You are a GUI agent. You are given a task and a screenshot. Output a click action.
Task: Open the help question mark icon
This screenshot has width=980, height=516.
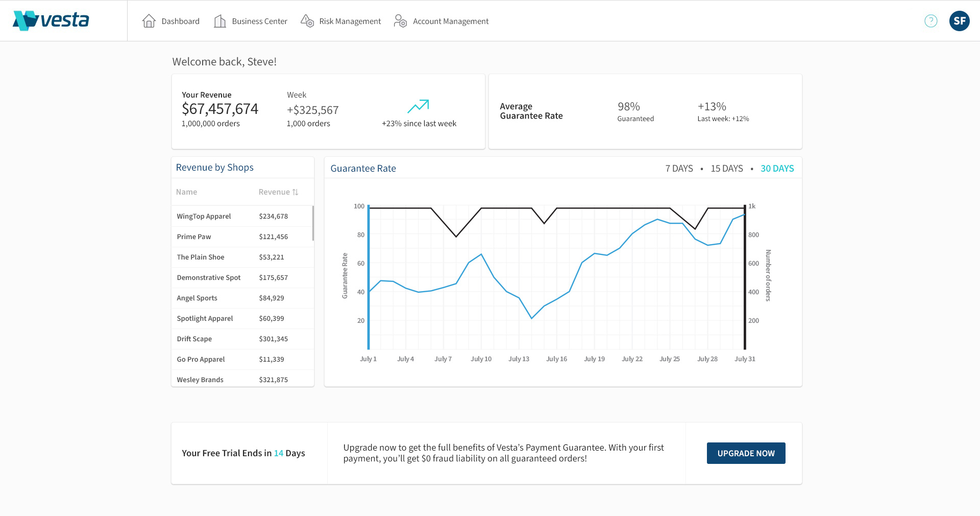pos(930,20)
